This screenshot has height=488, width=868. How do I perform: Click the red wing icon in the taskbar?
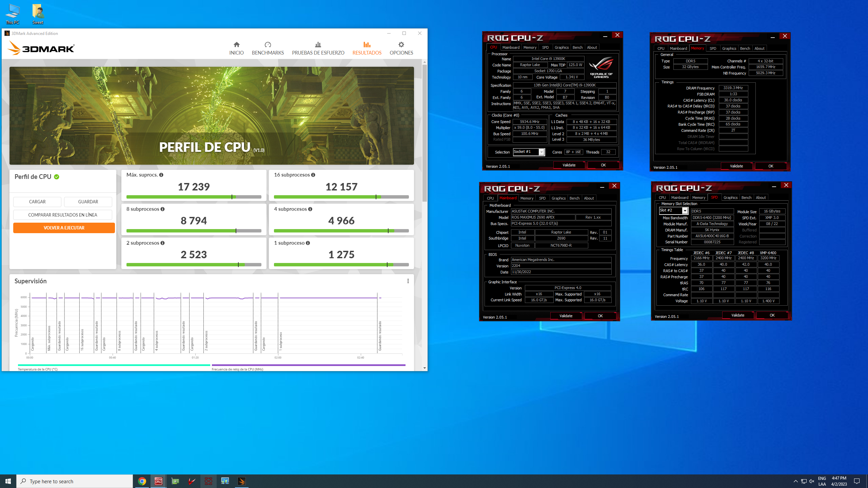click(x=192, y=481)
